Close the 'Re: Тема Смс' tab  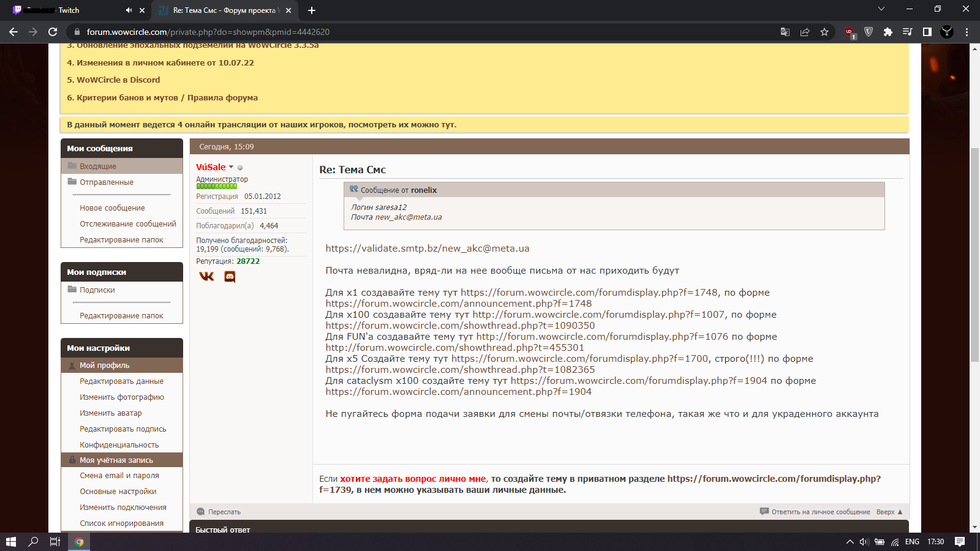[288, 10]
